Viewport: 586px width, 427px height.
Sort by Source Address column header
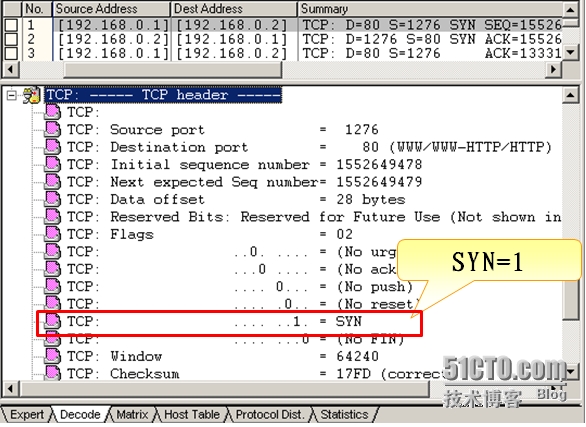point(111,9)
